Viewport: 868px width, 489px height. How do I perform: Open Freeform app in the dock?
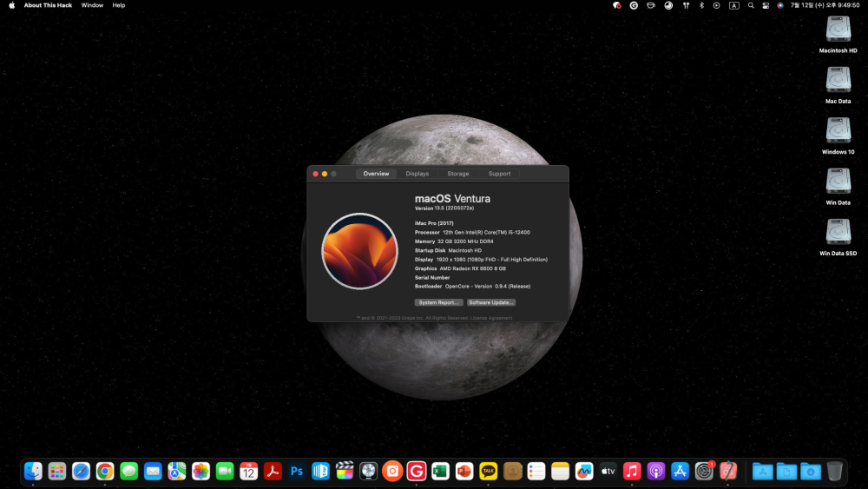pos(584,472)
